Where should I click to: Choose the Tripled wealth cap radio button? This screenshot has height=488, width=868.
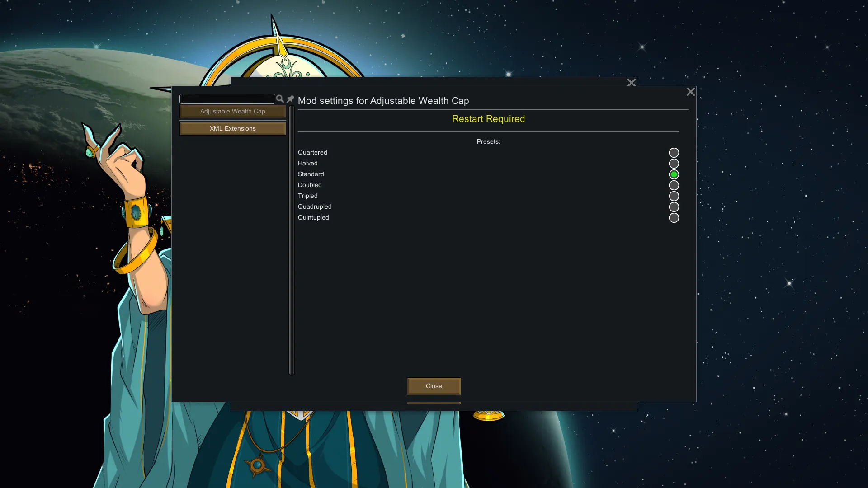click(x=674, y=196)
